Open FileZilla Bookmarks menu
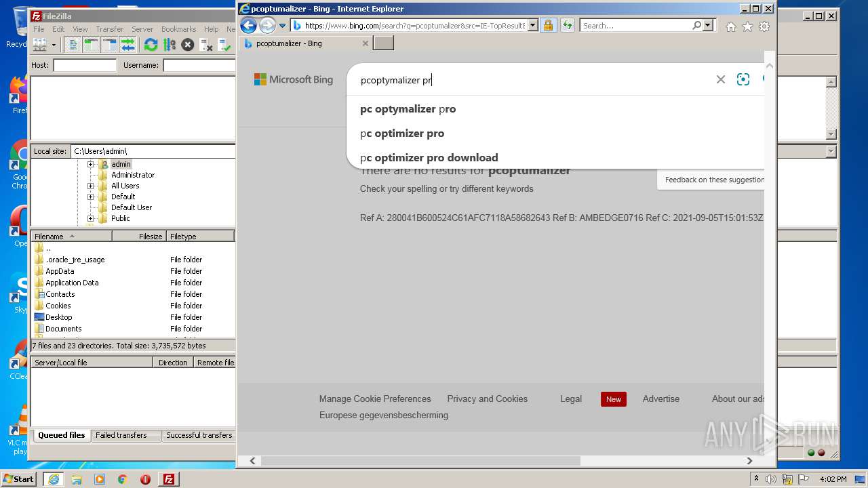 [178, 29]
